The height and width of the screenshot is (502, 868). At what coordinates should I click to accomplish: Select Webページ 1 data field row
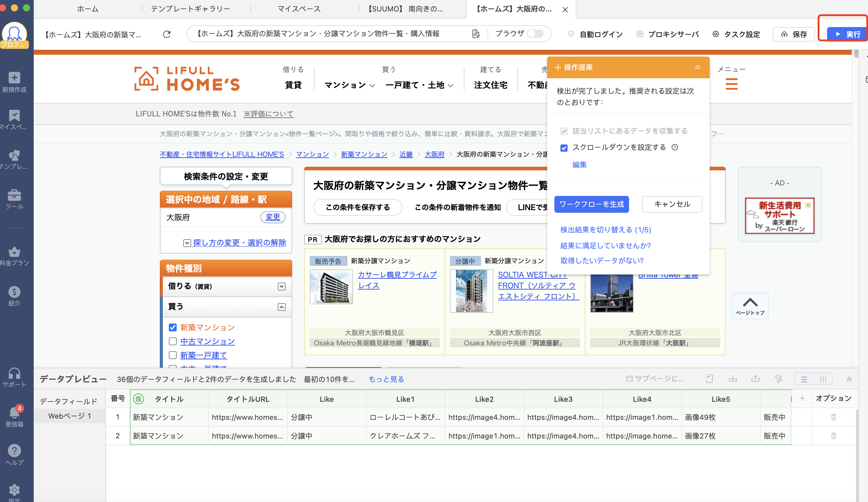point(70,416)
